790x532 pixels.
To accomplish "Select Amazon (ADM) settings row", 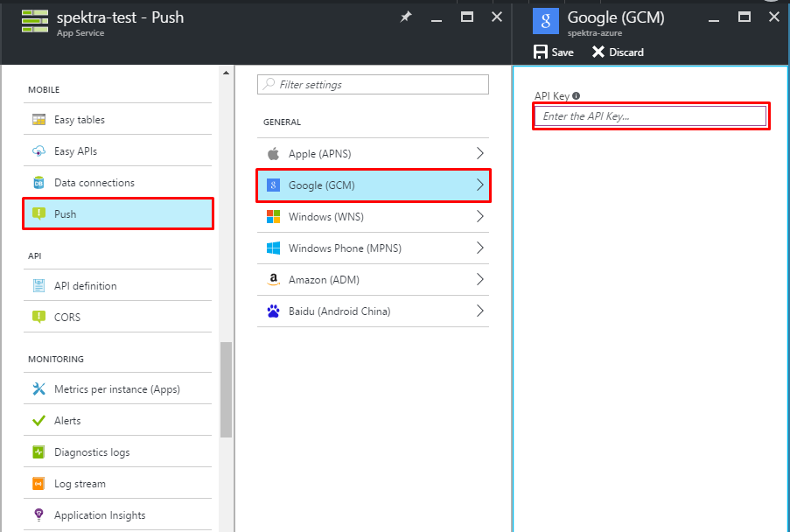I will (x=373, y=279).
